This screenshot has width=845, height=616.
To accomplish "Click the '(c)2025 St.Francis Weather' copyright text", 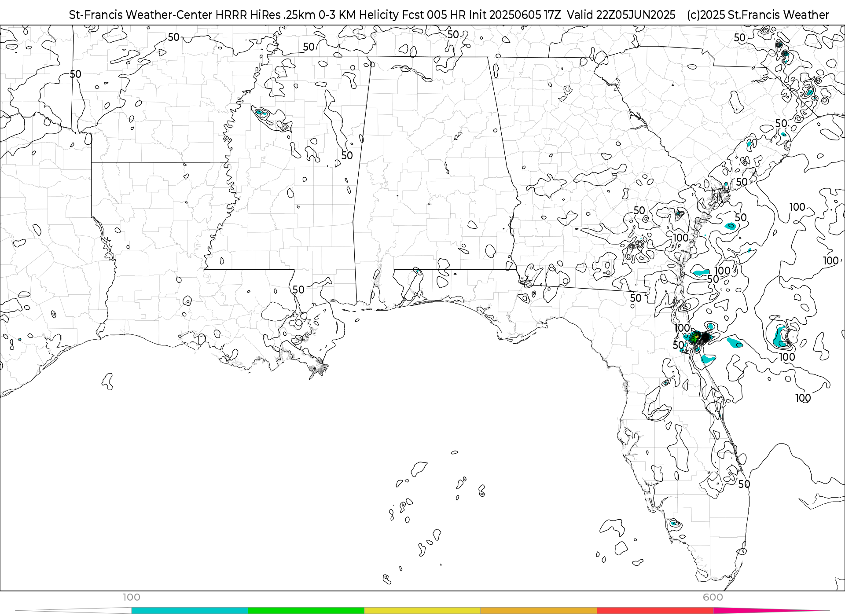I will [x=758, y=15].
